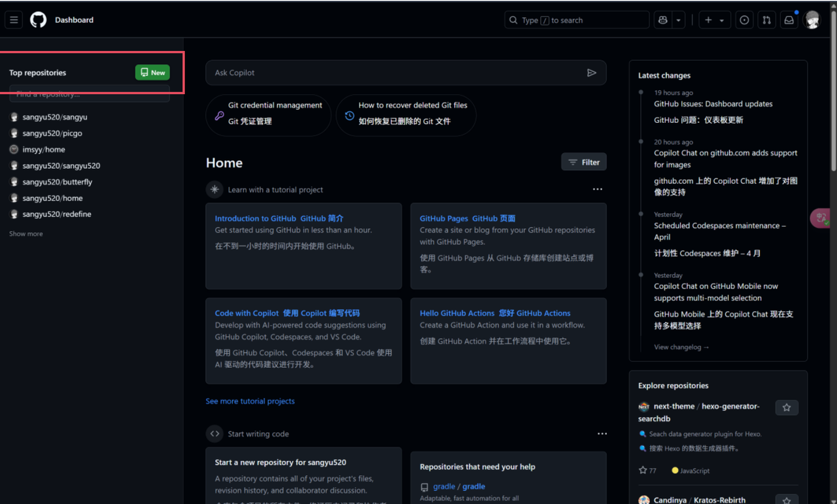Open the gradle / gradle repository link
This screenshot has height=504, width=837.
(x=459, y=486)
